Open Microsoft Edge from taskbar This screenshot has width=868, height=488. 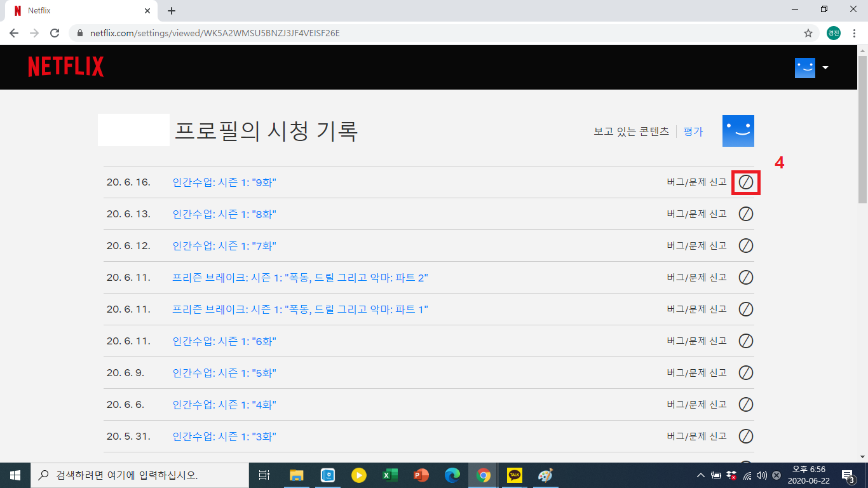point(452,475)
